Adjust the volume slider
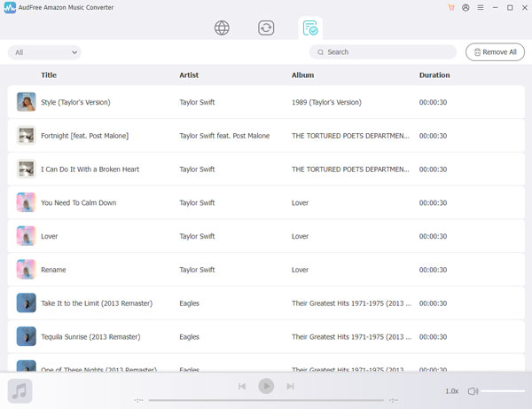The width and height of the screenshot is (532, 409). click(503, 391)
